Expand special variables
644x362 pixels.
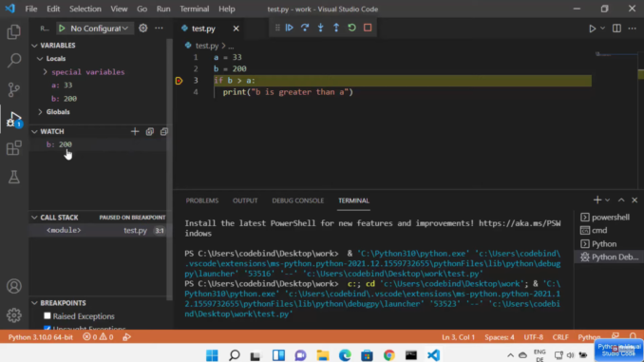[46, 72]
